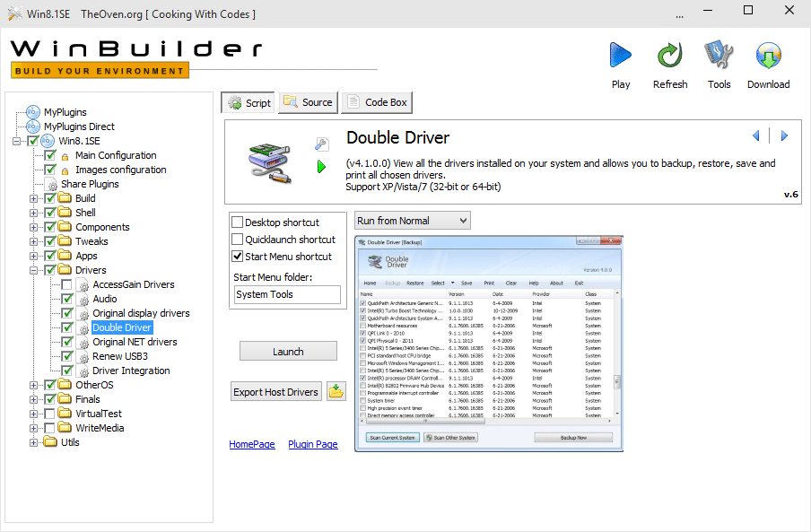Screen dimensions: 811x532
Task: Enable the Quicklaunch shortcut checkbox
Action: (x=238, y=240)
